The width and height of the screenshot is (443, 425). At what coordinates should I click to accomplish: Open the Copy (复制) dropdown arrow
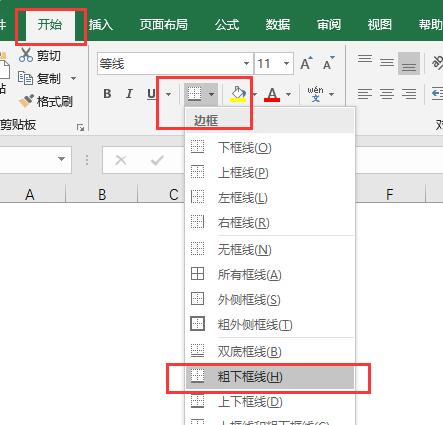coord(73,79)
